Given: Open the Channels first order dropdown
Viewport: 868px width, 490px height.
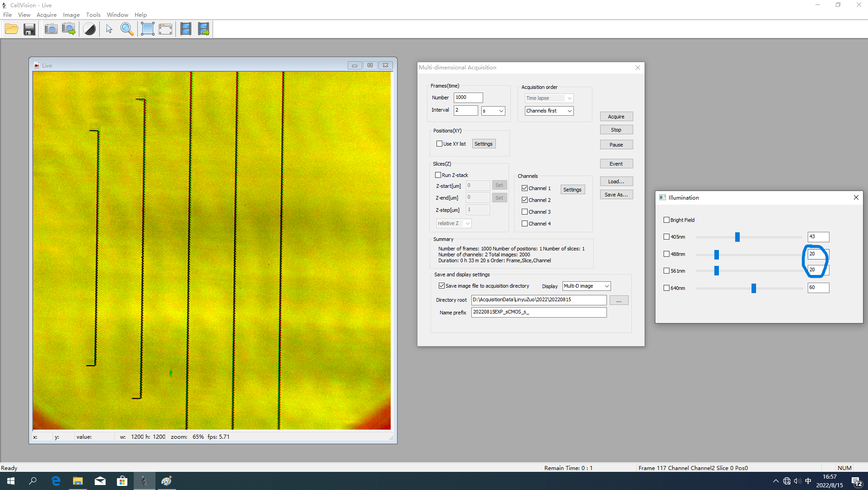Looking at the screenshot, I should [x=549, y=111].
